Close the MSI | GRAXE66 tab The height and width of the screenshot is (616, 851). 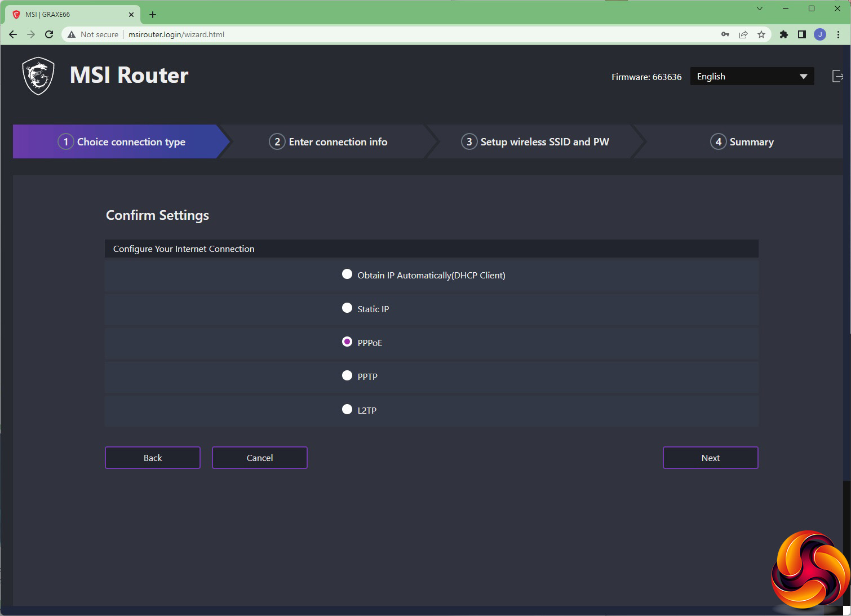tap(131, 15)
